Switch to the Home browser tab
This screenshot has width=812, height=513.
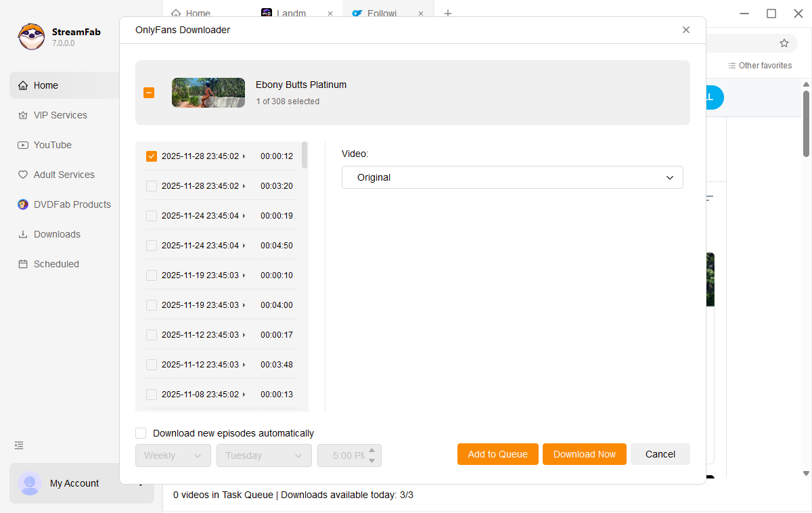tap(191, 14)
